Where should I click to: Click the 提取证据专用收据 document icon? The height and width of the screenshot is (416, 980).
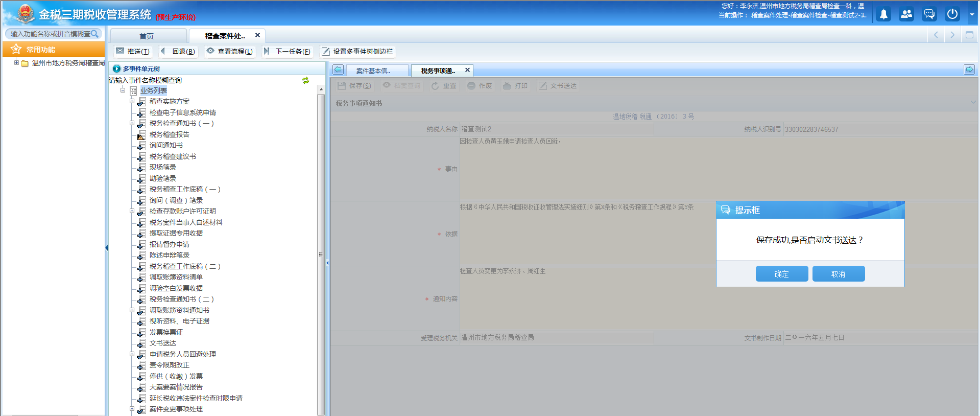click(x=141, y=233)
